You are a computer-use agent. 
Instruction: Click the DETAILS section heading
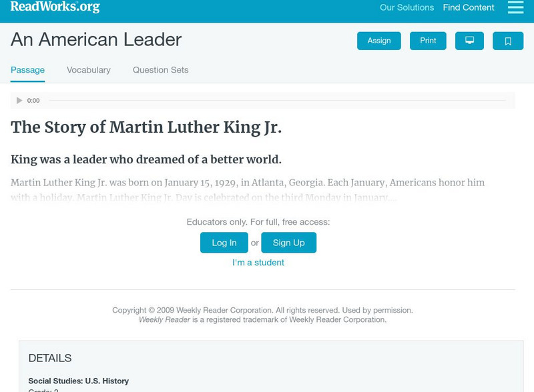click(x=50, y=358)
